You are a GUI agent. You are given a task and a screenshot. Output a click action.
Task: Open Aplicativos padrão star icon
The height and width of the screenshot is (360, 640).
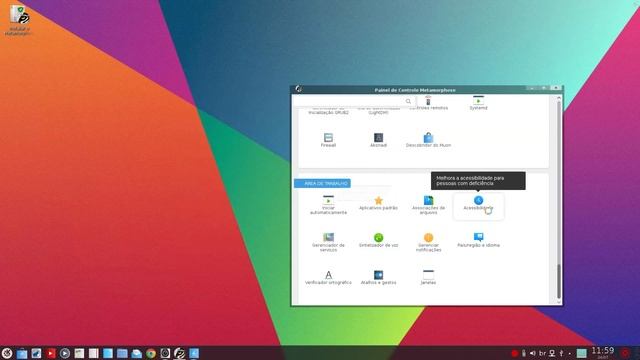[378, 200]
